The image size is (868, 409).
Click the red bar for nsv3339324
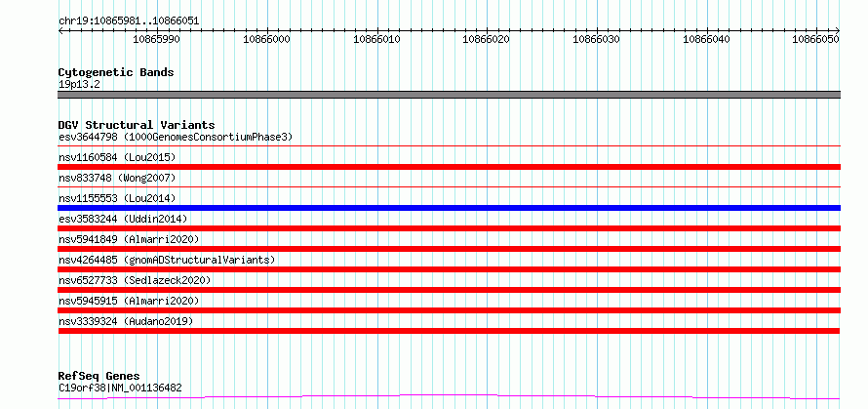pyautogui.click(x=449, y=331)
